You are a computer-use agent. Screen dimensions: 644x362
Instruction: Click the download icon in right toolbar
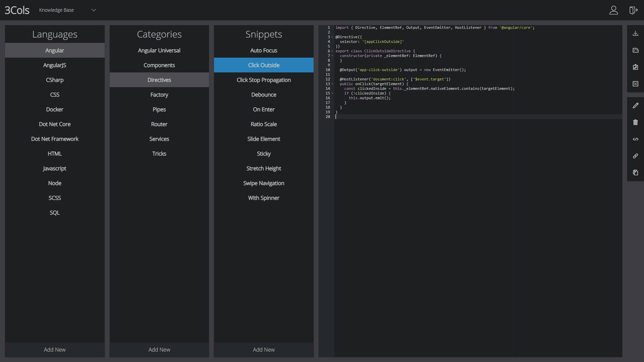coord(635,34)
